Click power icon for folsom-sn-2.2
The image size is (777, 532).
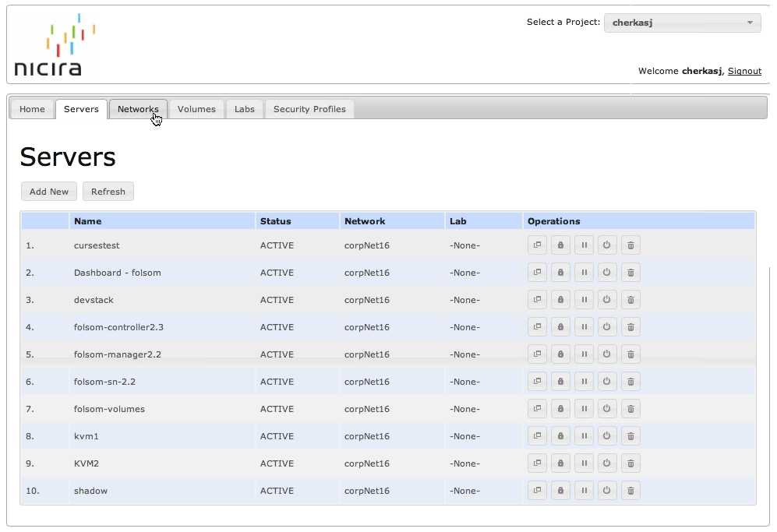[x=607, y=382]
